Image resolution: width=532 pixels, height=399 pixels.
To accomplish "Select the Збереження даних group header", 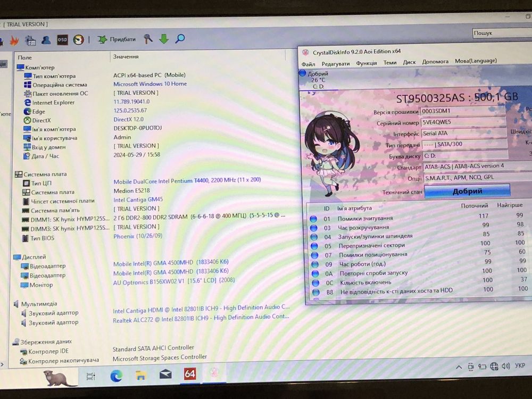I will tap(42, 342).
